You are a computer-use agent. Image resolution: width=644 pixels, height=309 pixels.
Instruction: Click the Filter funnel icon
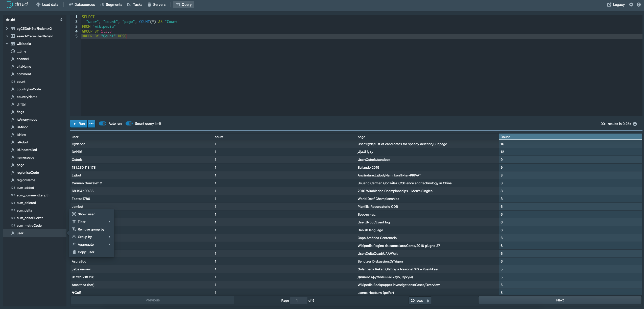(x=74, y=222)
